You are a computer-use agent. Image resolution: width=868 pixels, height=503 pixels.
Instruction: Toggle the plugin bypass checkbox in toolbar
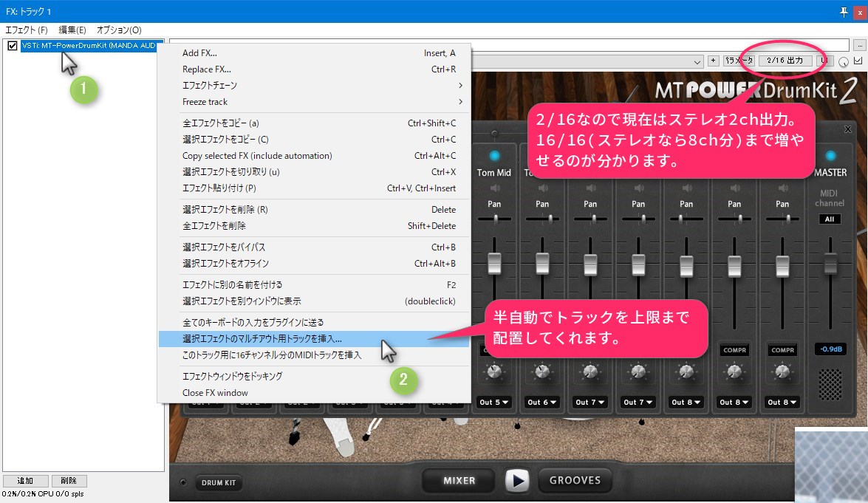coord(858,61)
